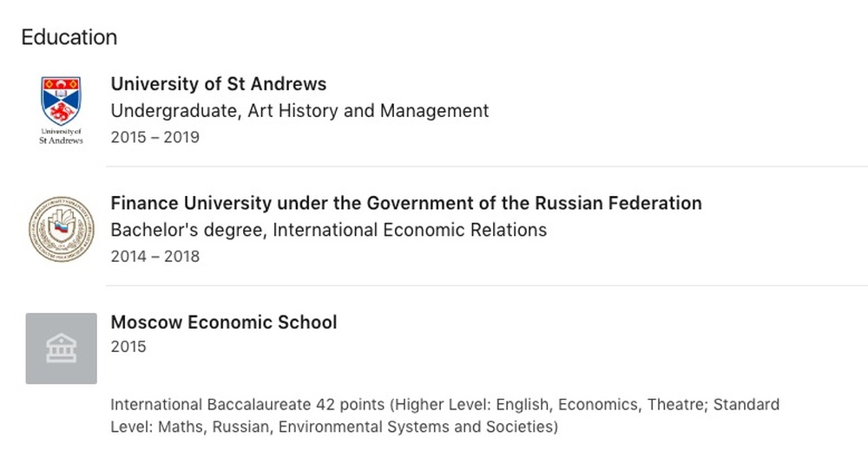Image resolution: width=868 pixels, height=470 pixels.
Task: Click the Russian flag emblem inside the seal
Action: (x=61, y=227)
